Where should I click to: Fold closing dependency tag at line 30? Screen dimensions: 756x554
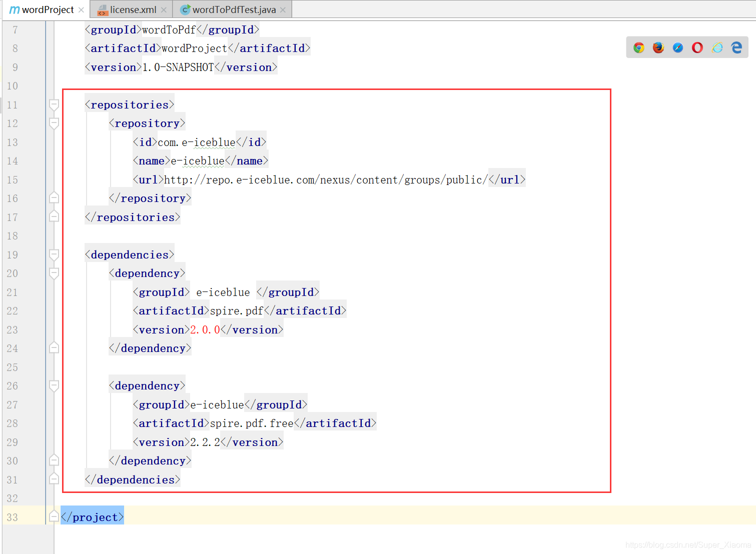pyautogui.click(x=54, y=460)
